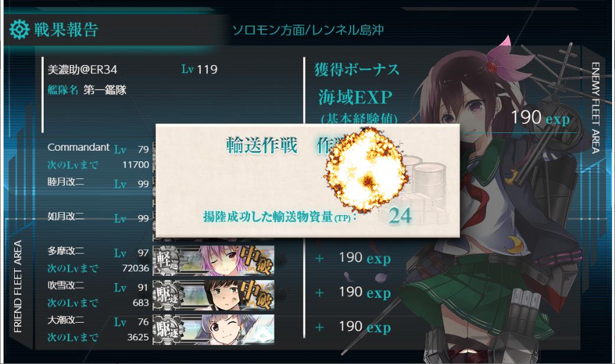Click the drum canister supply image
Viewport: 615px width, 364px height.
[x=424, y=184]
